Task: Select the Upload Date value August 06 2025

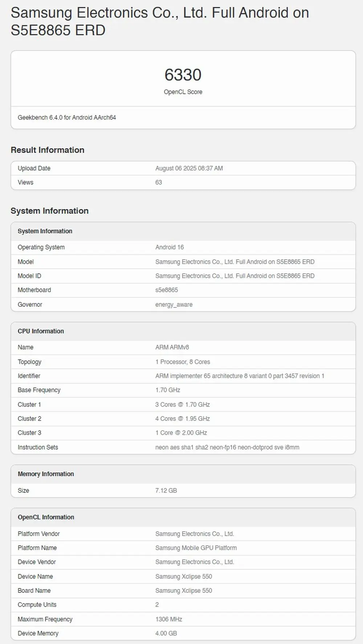Action: (x=189, y=168)
